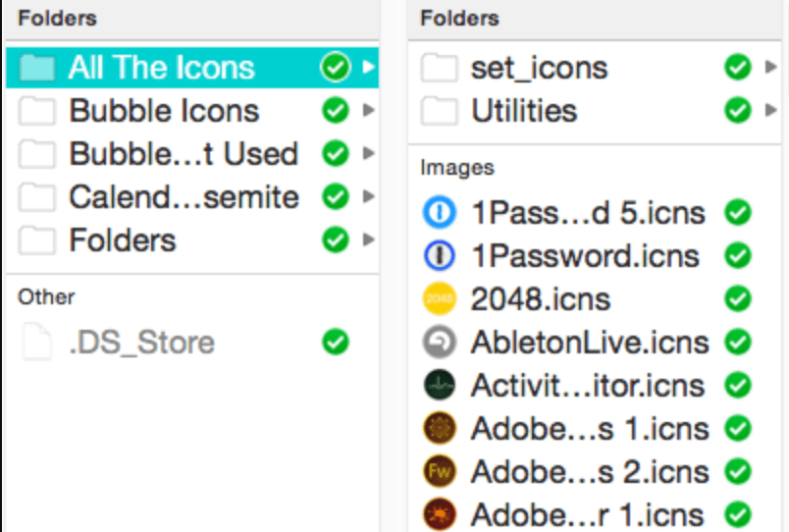This screenshot has width=789, height=532.
Task: Expand the left-pane Folders item arrow
Action: pos(368,240)
